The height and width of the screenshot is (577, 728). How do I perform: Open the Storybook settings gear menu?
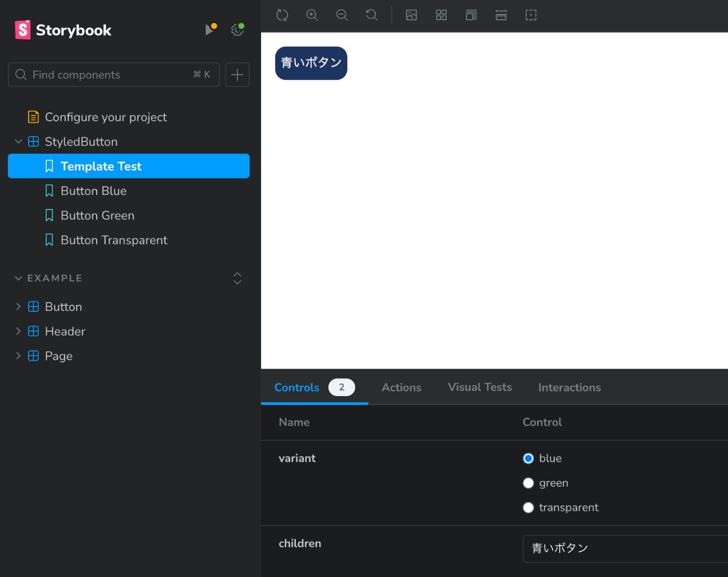click(238, 30)
